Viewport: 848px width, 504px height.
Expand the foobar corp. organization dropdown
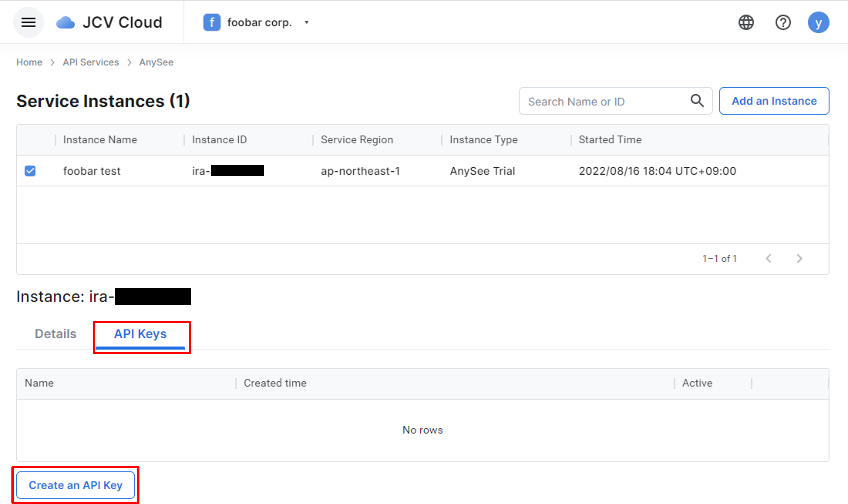pyautogui.click(x=307, y=22)
